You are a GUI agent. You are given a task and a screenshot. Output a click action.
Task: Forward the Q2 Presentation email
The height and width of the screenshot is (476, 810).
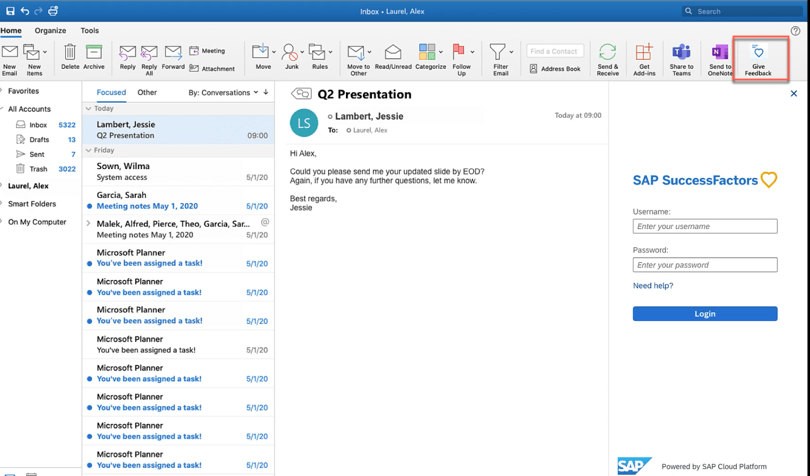click(173, 58)
